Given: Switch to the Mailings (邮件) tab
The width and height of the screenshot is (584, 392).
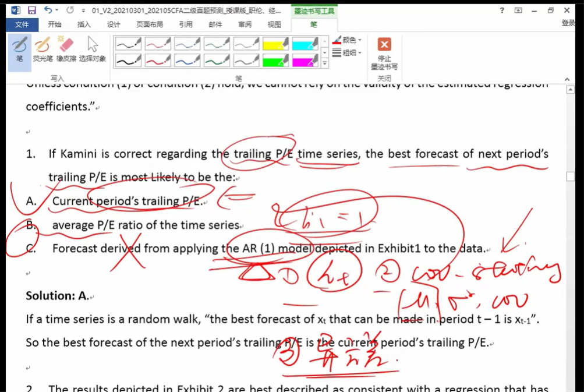Looking at the screenshot, I should click(x=215, y=24).
